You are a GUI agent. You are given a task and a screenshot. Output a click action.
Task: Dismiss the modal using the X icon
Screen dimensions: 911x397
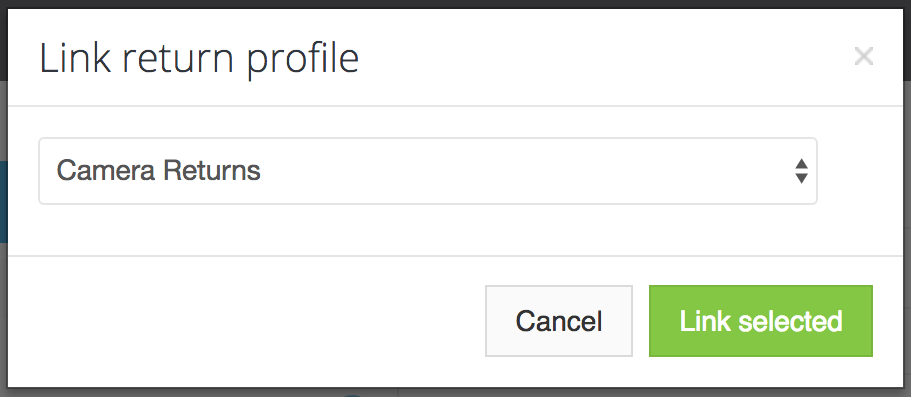(x=863, y=56)
